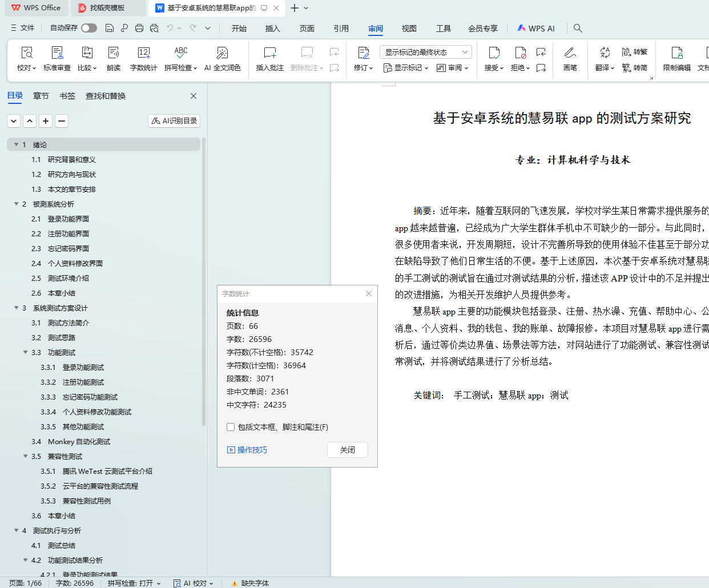Switch to the 书签 navigation tab
Viewport: 709px width, 588px height.
pos(67,96)
